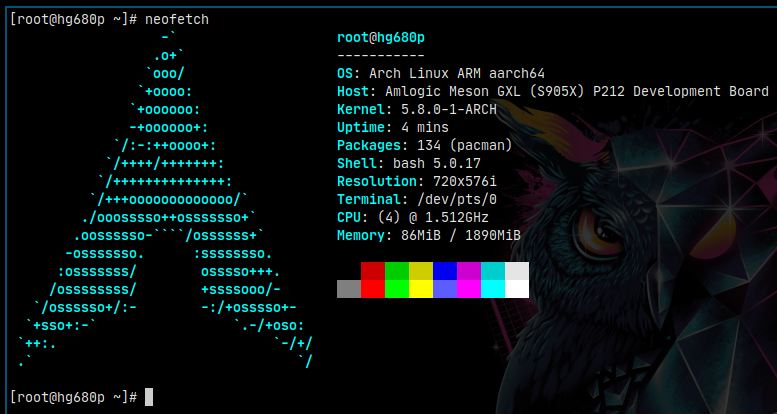This screenshot has height=414, width=777.
Task: Pick the pure white color block
Action: click(517, 289)
